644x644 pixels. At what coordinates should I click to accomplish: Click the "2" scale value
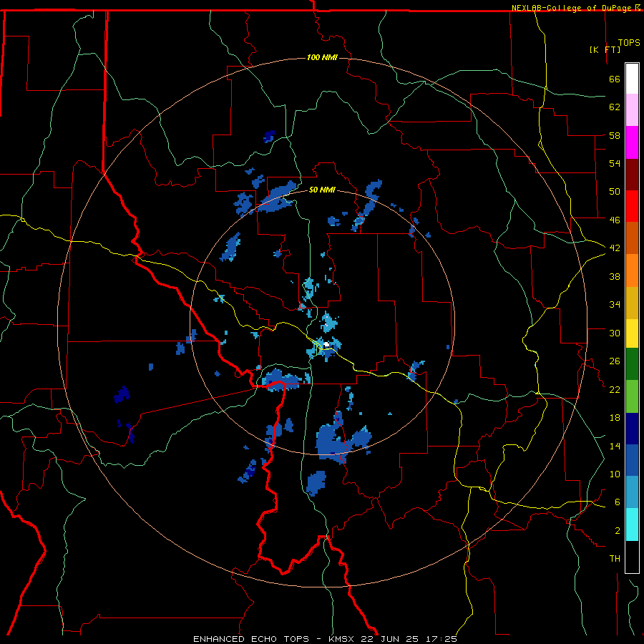coord(618,530)
